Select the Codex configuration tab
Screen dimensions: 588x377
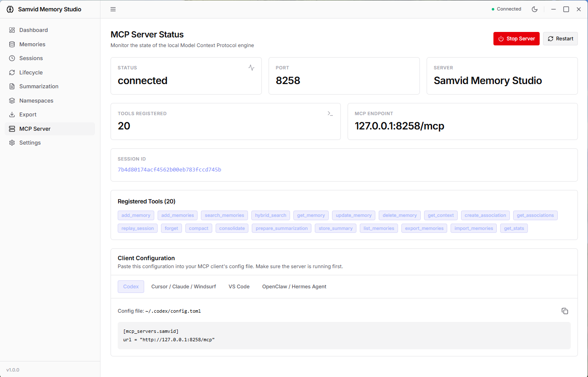click(131, 287)
